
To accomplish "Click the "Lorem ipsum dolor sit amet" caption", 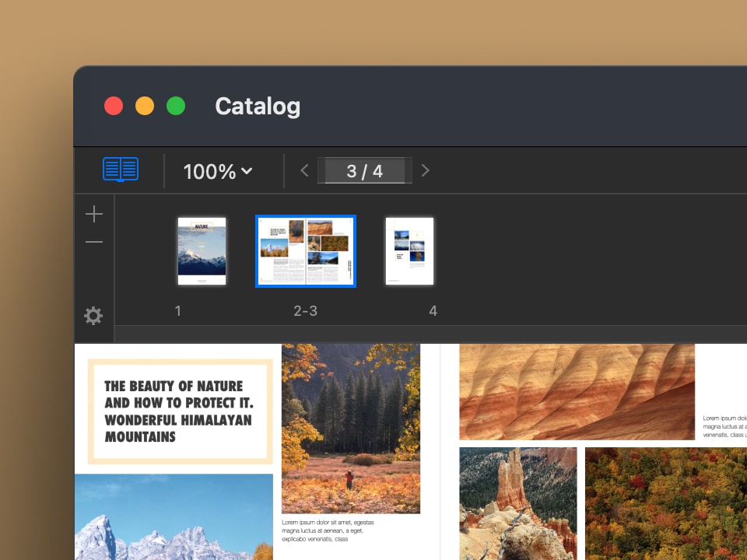I will pyautogui.click(x=328, y=530).
